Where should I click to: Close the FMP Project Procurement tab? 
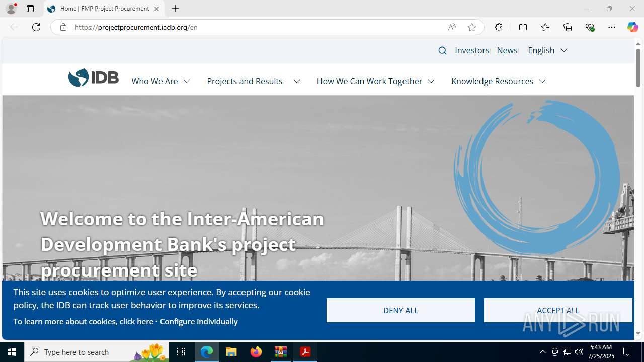[156, 9]
